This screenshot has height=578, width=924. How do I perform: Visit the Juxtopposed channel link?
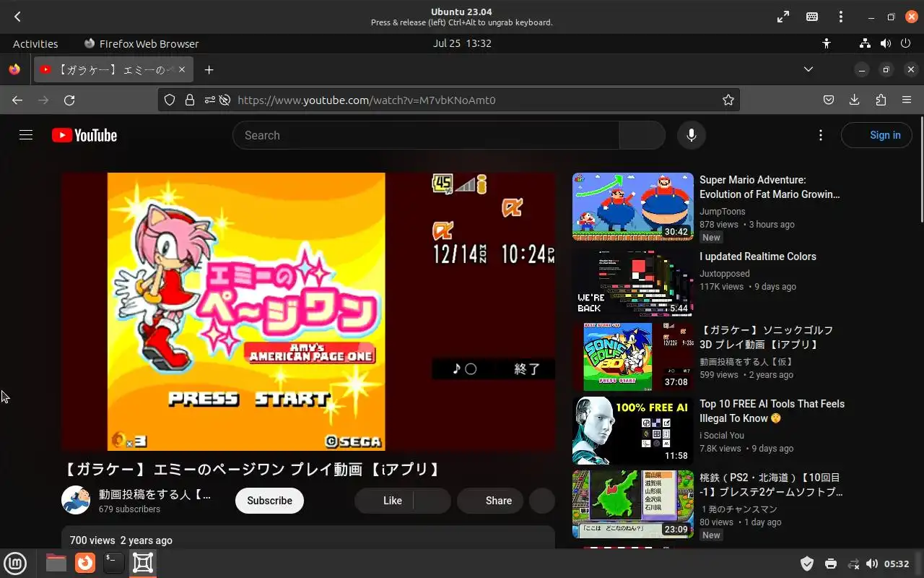click(x=725, y=274)
